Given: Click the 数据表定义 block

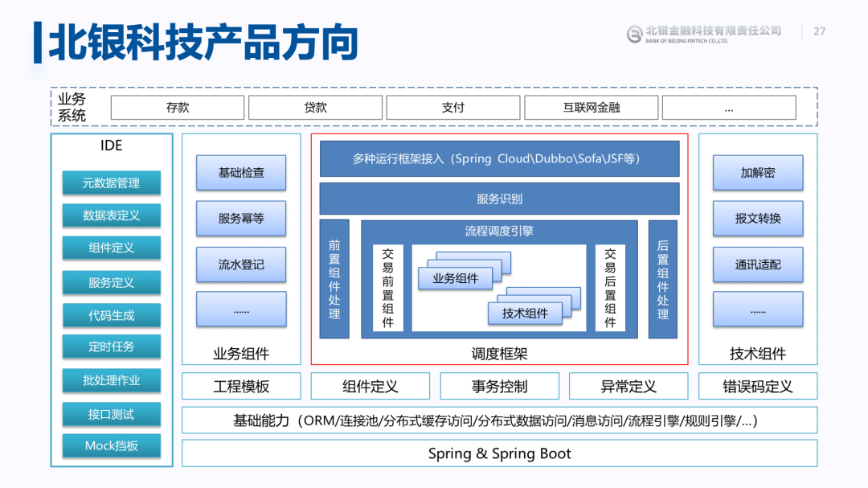Looking at the screenshot, I should point(111,215).
